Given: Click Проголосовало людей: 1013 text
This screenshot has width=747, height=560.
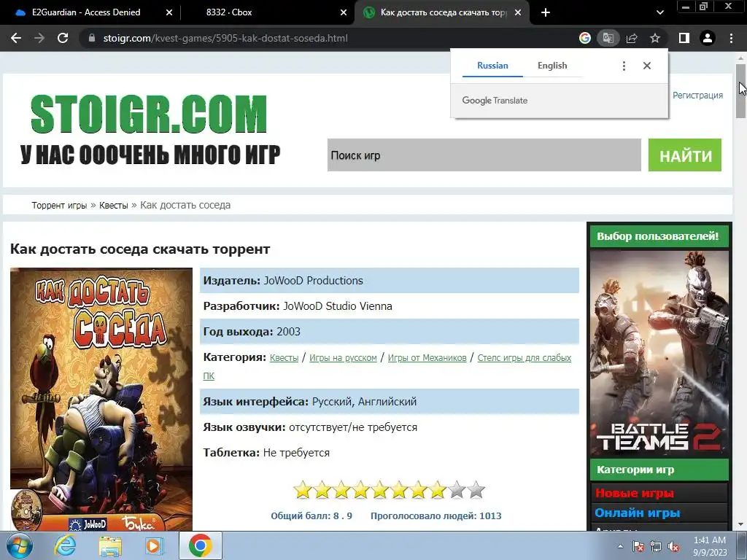Looking at the screenshot, I should pyautogui.click(x=436, y=516).
